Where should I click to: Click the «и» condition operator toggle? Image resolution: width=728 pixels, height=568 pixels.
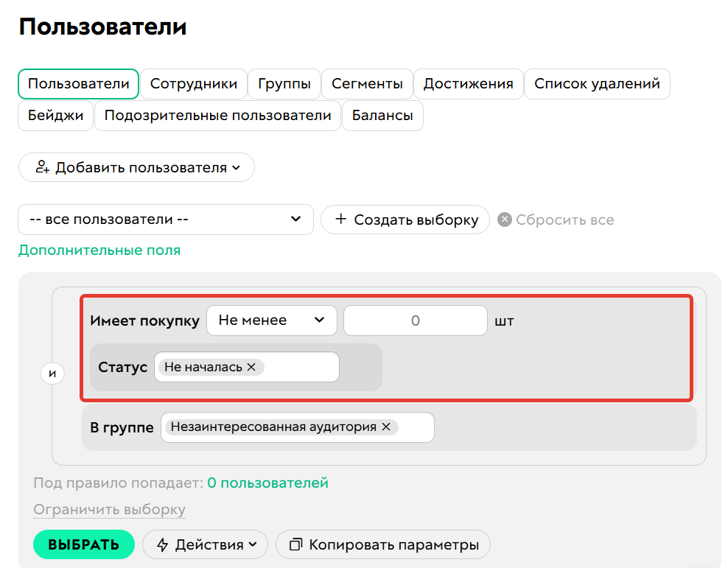pyautogui.click(x=52, y=374)
